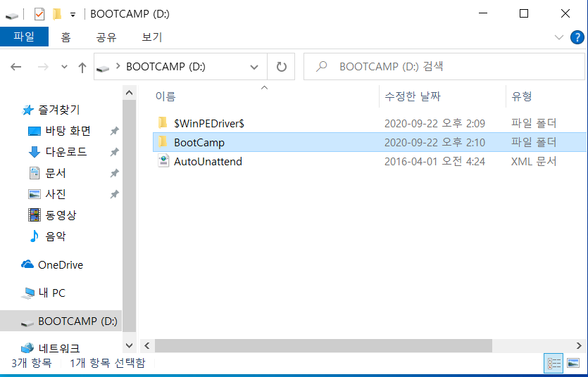
Task: Click the New Folder quick access icon
Action: pyautogui.click(x=56, y=14)
